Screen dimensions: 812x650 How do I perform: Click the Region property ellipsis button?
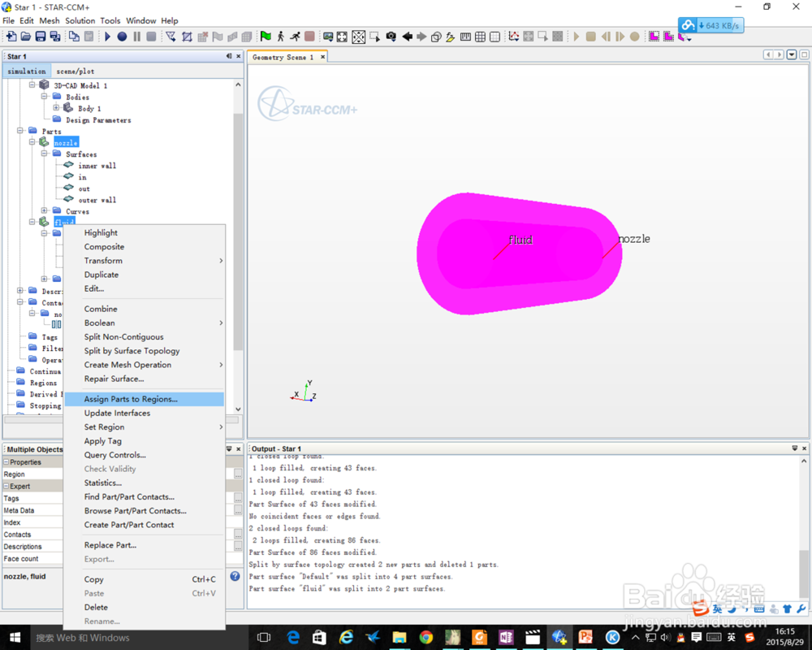point(238,474)
